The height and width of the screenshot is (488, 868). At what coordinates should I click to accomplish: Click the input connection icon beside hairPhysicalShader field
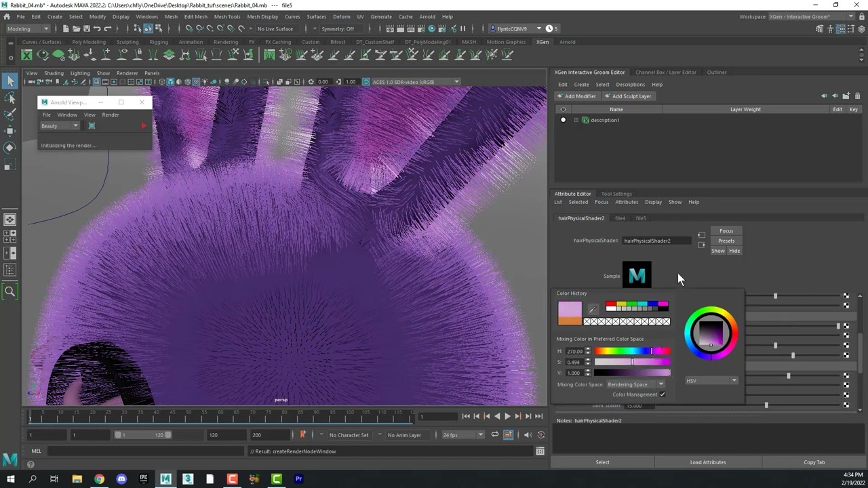point(701,235)
